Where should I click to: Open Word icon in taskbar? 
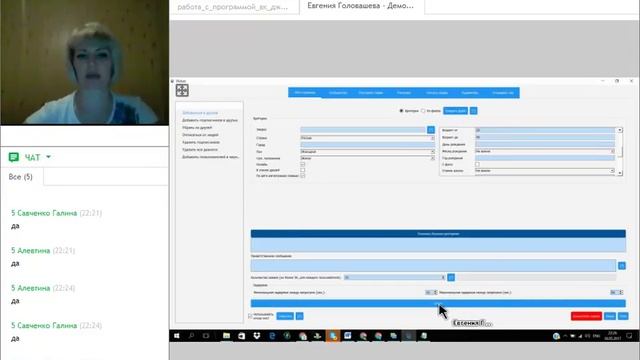pyautogui.click(x=348, y=336)
